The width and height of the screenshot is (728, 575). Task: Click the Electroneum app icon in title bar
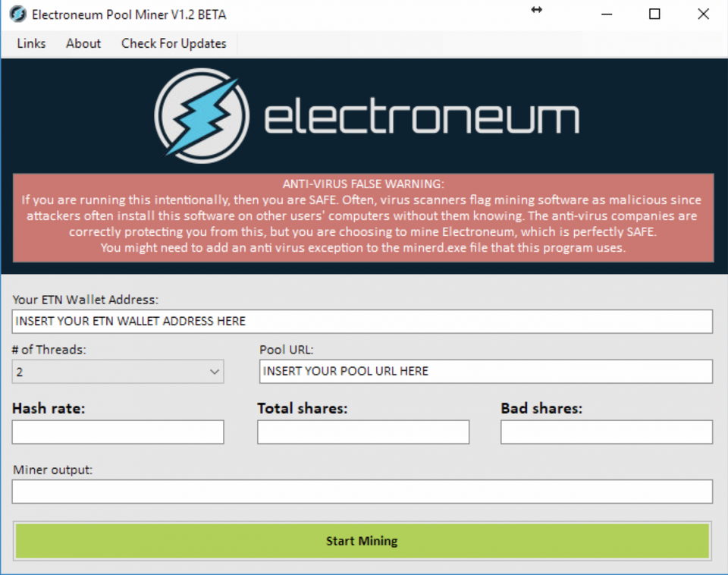pos(17,14)
